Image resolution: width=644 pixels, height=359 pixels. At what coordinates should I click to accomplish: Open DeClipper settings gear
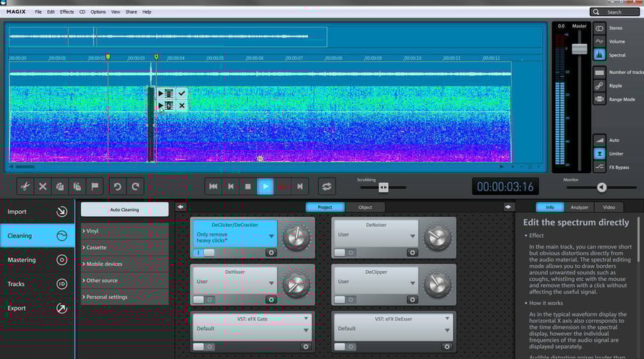coord(413,300)
